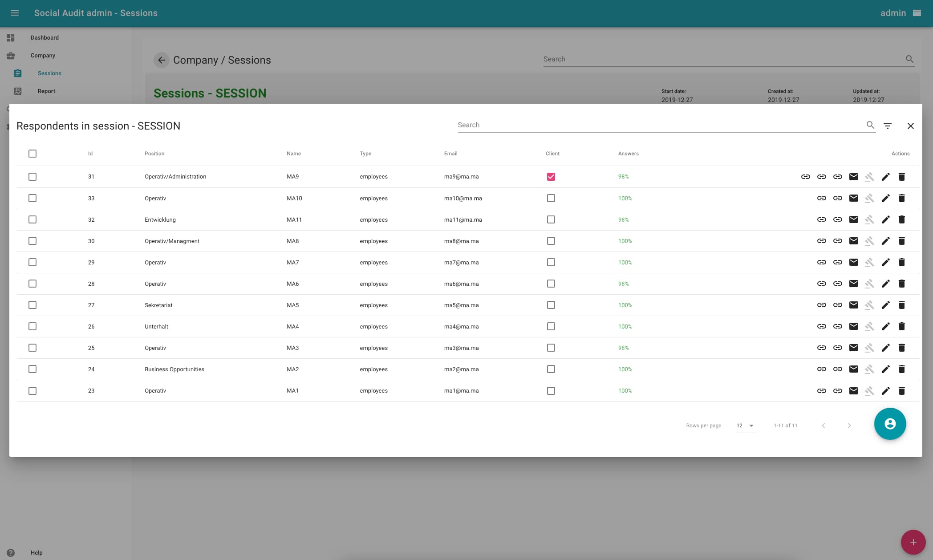
Task: Uncheck the Client checkbox for MA9
Action: coord(551,177)
